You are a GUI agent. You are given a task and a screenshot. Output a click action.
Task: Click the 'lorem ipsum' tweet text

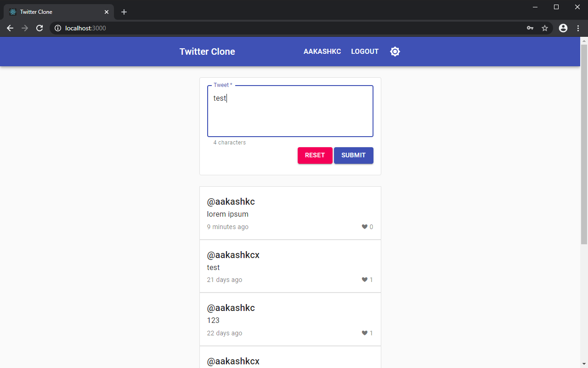point(228,214)
